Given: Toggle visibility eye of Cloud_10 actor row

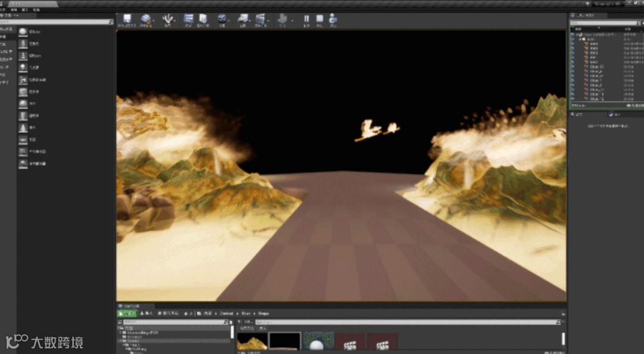Looking at the screenshot, I should pos(572,67).
